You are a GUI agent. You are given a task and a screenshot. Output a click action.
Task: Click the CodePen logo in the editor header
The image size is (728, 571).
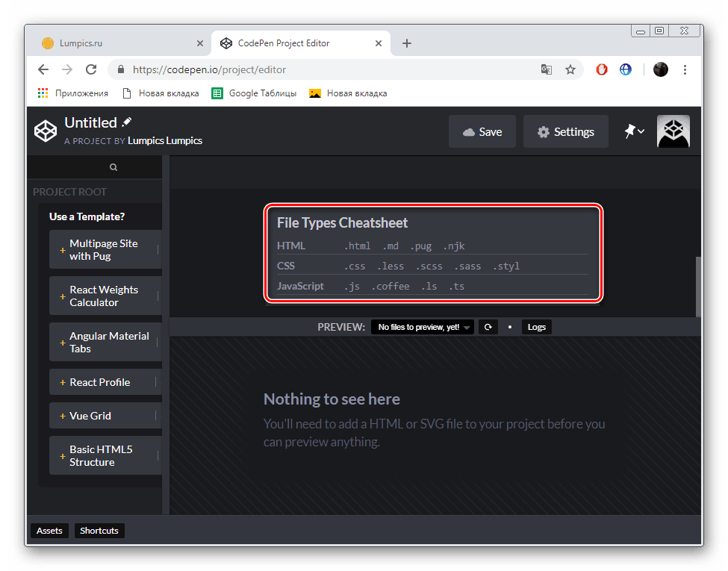45,131
